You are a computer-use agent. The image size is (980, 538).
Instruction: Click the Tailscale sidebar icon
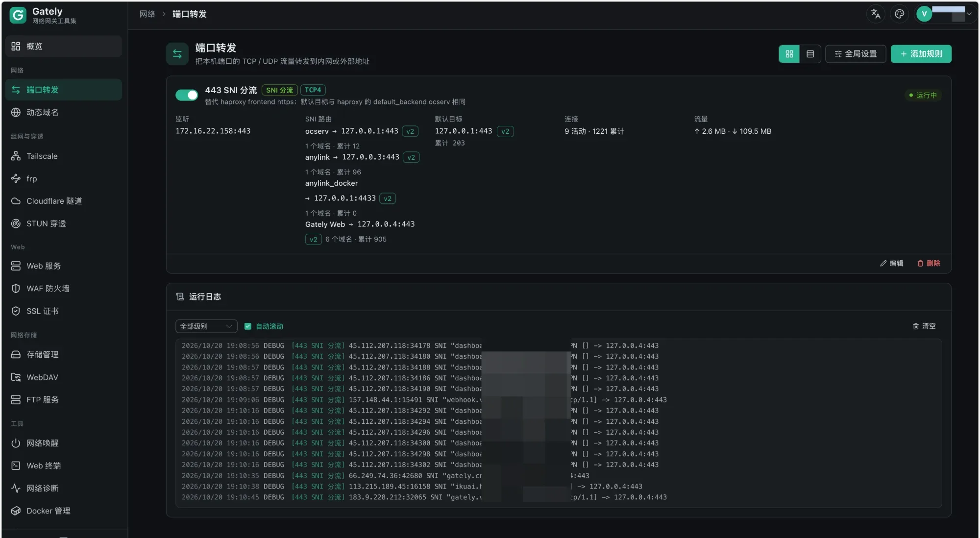[x=16, y=156]
